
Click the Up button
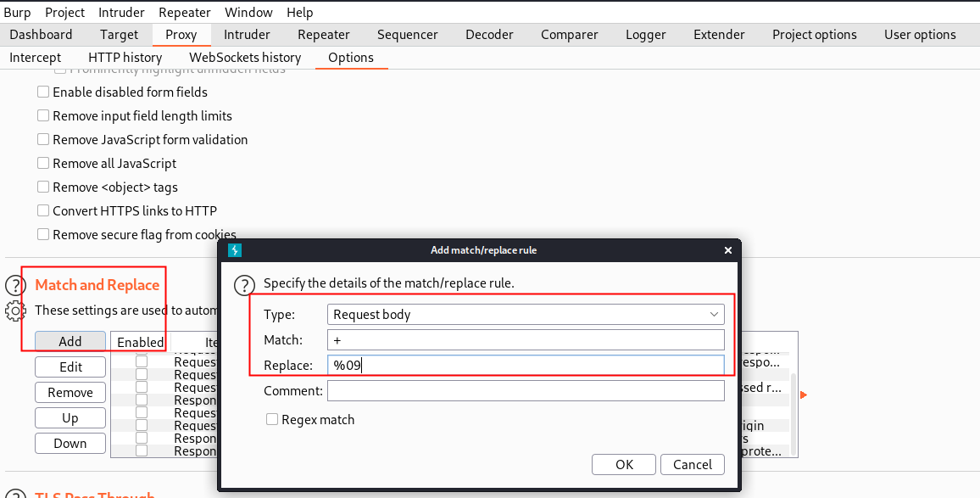[x=70, y=418]
